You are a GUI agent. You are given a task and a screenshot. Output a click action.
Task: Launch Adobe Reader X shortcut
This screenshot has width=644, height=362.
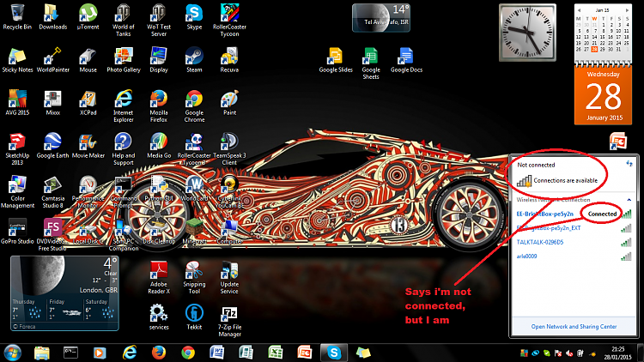point(159,277)
